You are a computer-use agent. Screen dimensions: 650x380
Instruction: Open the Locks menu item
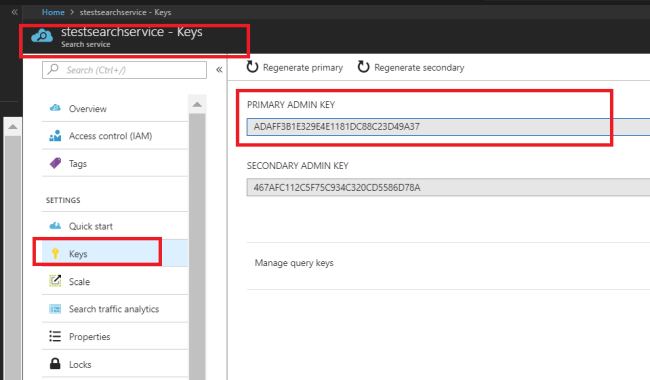[115, 364]
